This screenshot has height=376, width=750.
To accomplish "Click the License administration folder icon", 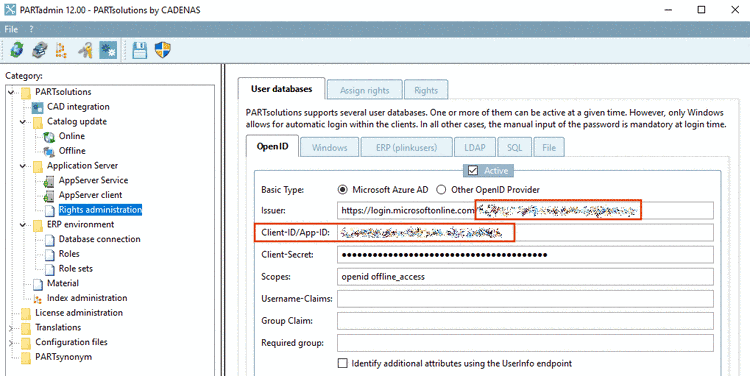I will pyautogui.click(x=26, y=313).
